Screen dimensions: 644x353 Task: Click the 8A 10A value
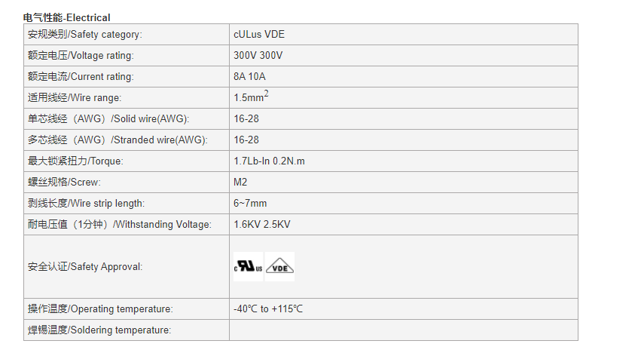coord(250,76)
